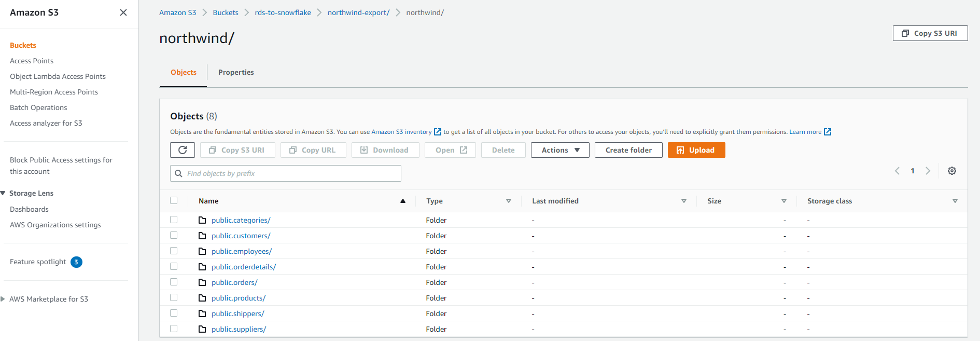Click top-right Copy S3 URI button

click(930, 33)
